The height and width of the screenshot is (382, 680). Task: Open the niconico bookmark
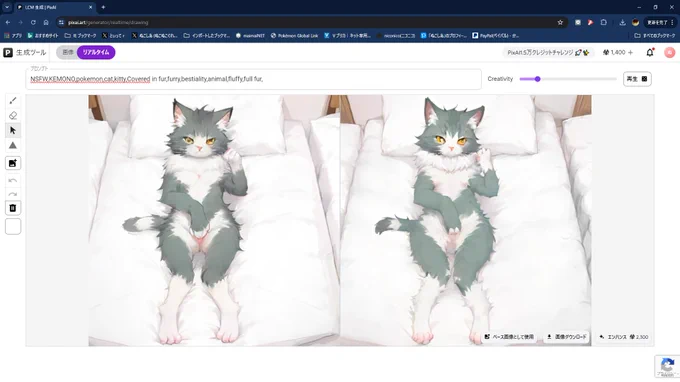[x=396, y=36]
